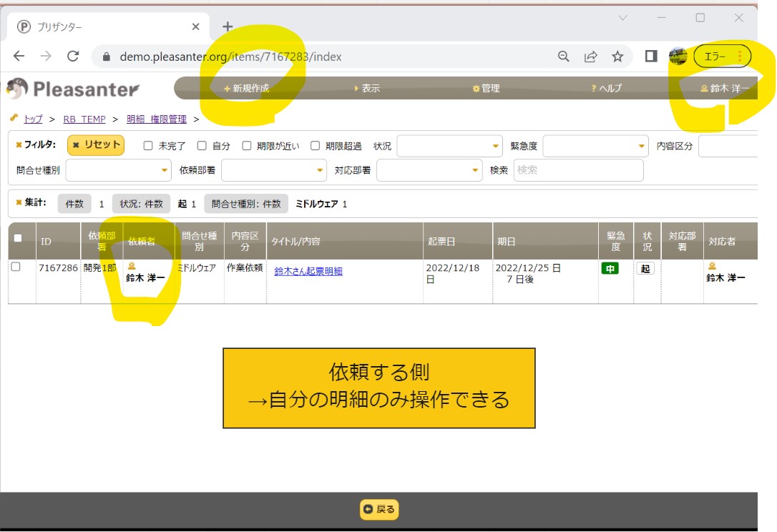Viewport: 777px width, 532px height.
Task: Open the 管理 menu
Action: (x=487, y=89)
